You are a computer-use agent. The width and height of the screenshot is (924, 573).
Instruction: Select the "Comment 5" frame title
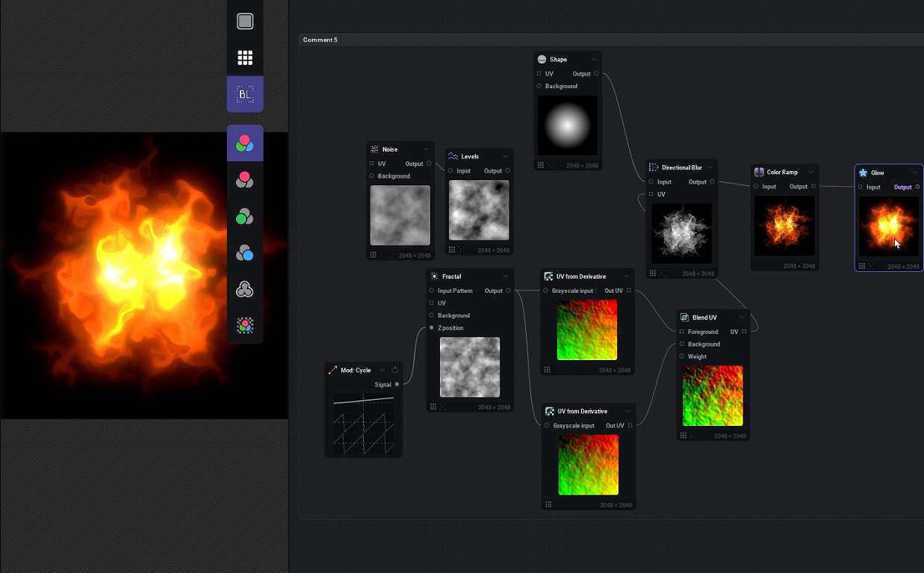point(320,40)
